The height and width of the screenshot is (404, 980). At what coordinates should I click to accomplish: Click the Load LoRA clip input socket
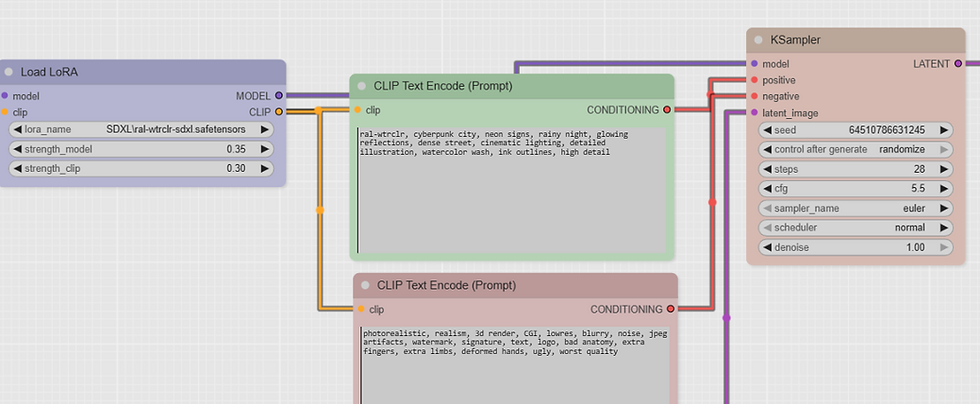pos(5,112)
